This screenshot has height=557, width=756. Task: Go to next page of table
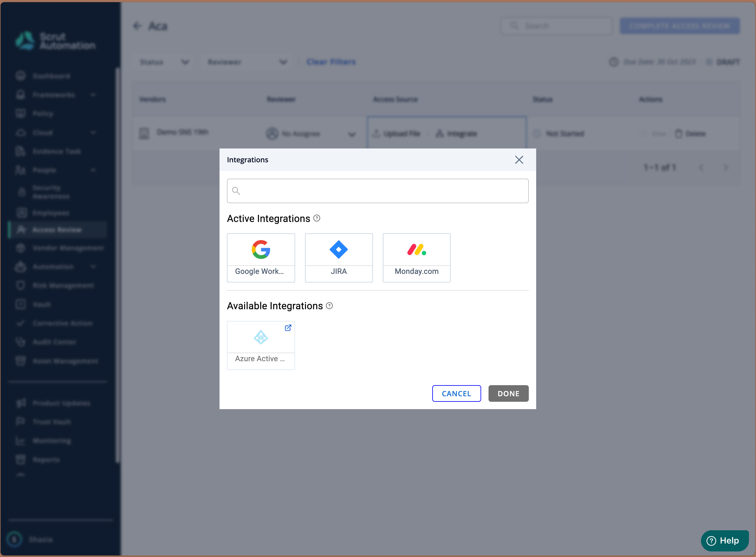(x=726, y=168)
